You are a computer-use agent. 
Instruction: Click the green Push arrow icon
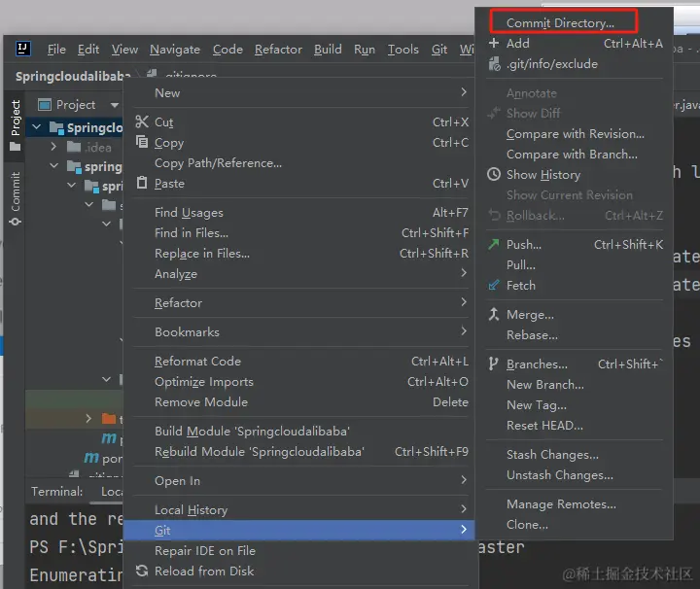coord(493,244)
